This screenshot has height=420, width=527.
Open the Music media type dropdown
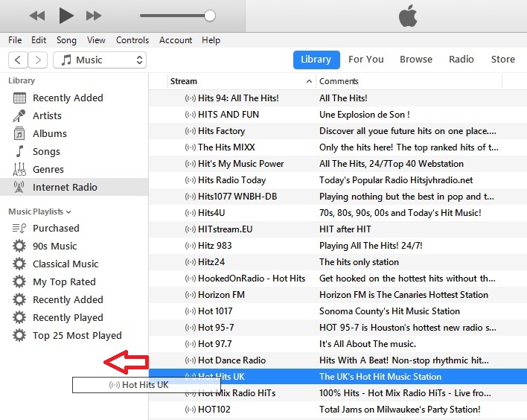100,60
